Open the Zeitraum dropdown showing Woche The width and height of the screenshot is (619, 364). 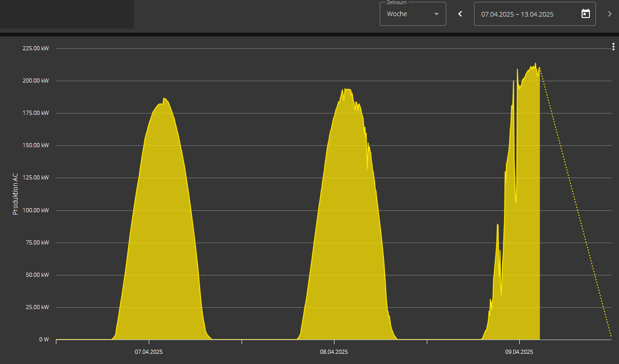click(413, 14)
